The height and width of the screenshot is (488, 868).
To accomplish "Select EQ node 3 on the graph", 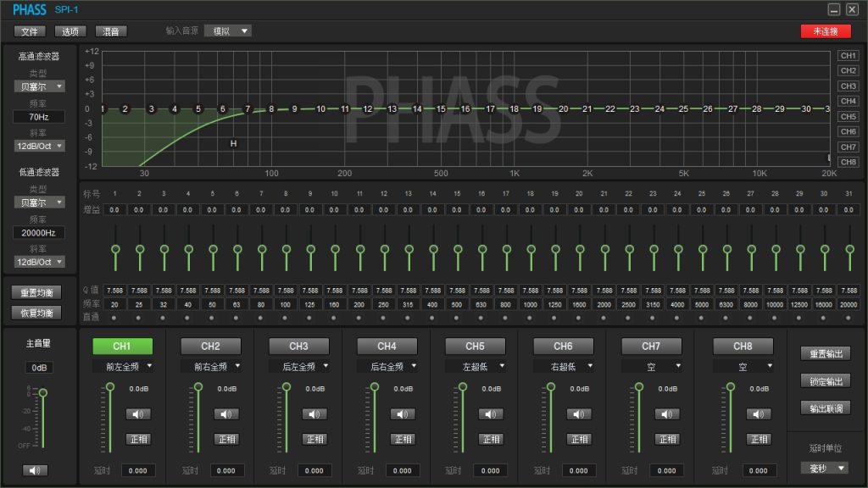I will click(152, 109).
